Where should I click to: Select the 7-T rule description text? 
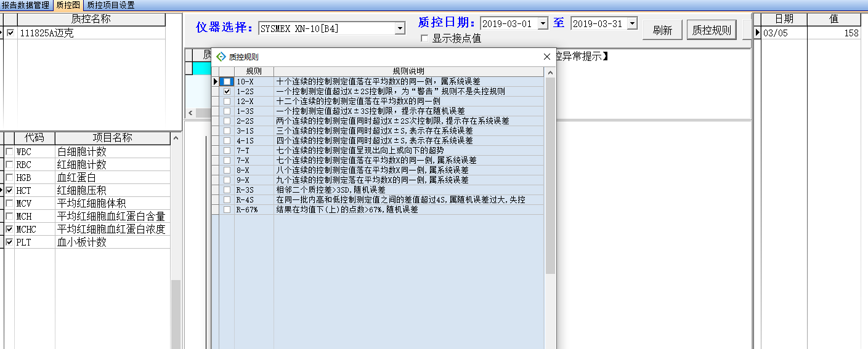(360, 150)
